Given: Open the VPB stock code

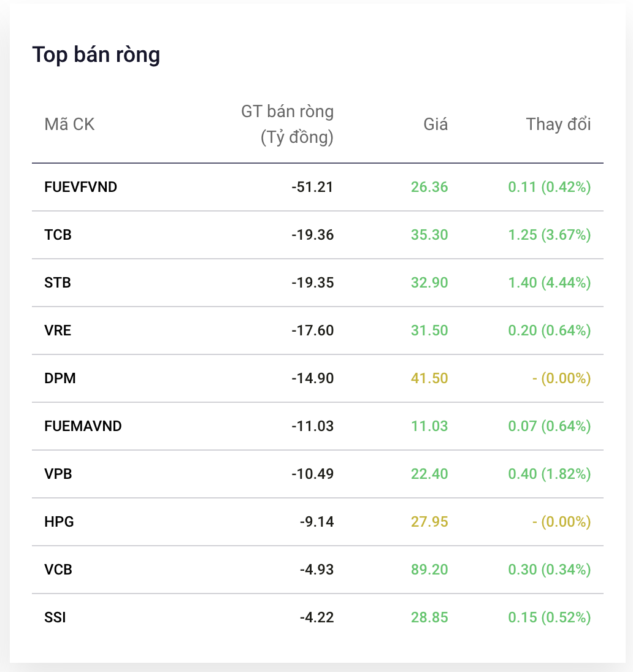Looking at the screenshot, I should click(x=58, y=474).
